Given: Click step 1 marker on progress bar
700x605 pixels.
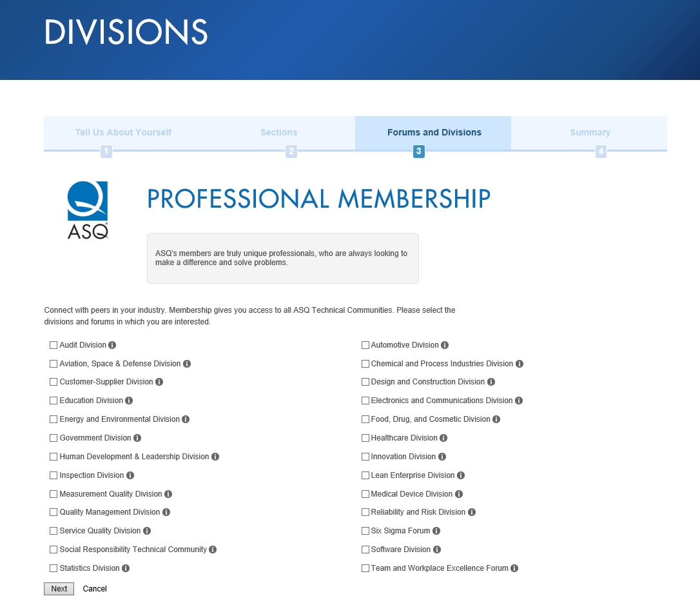Looking at the screenshot, I should coord(106,152).
